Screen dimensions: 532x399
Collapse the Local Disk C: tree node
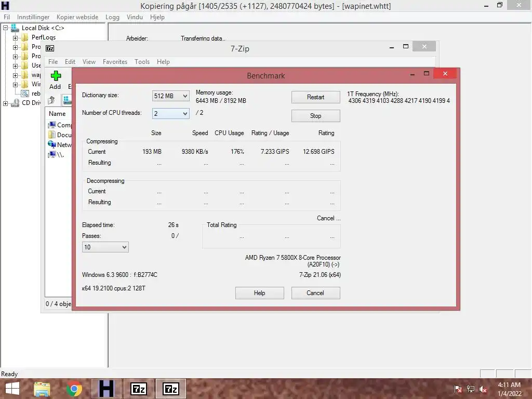[x=5, y=28]
